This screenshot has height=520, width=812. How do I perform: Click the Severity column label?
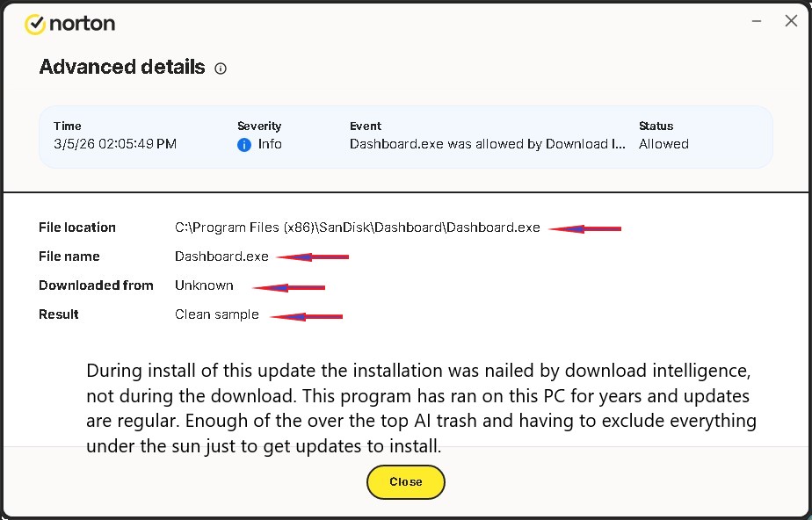259,126
